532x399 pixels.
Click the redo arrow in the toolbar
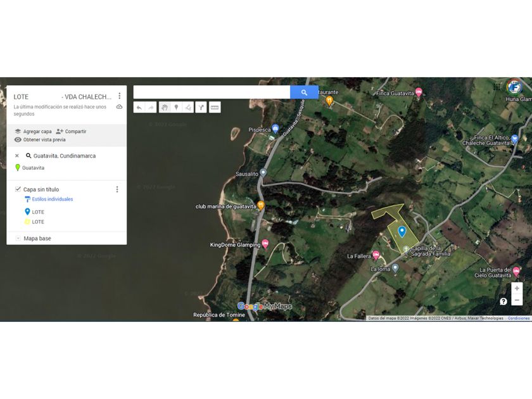pos(151,108)
